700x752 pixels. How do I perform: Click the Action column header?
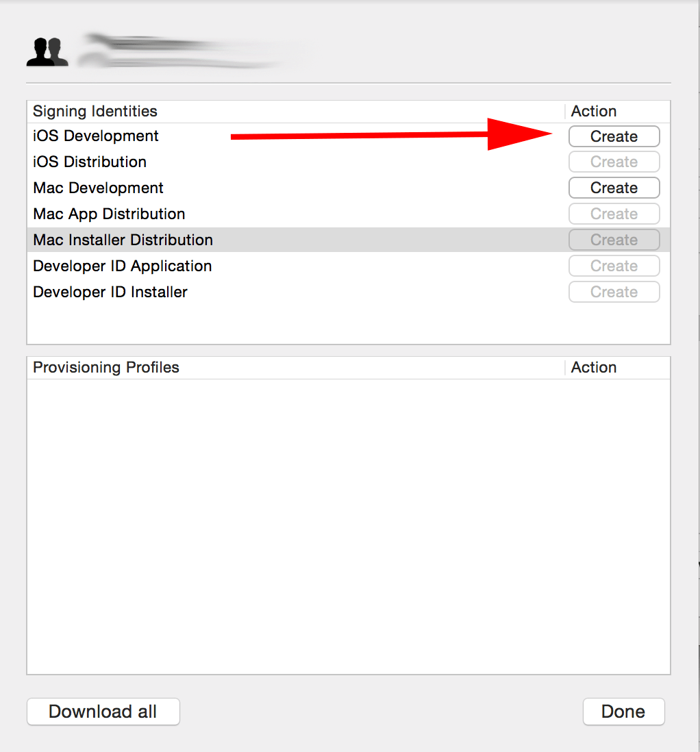point(593,111)
